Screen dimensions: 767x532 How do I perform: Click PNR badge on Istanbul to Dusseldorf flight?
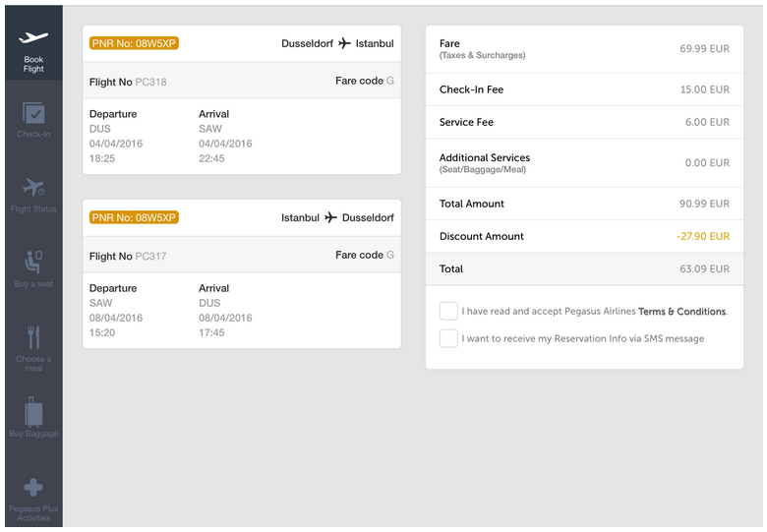coord(134,217)
